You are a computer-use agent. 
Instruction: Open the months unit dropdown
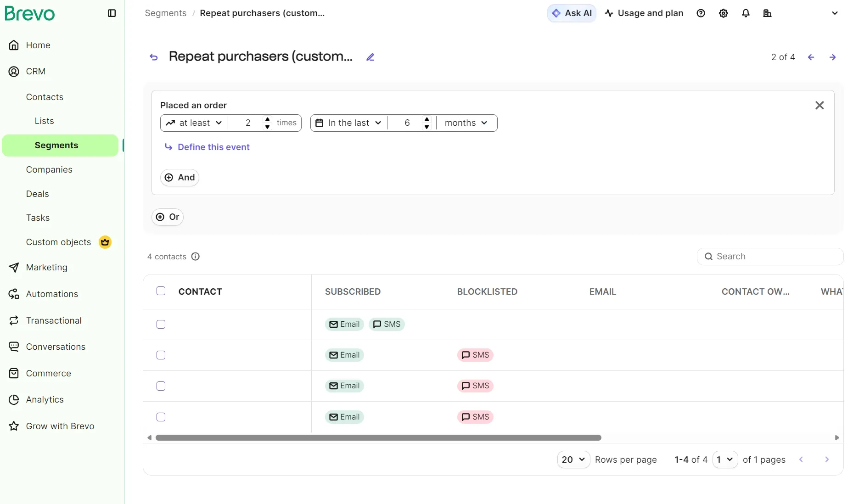(x=466, y=123)
